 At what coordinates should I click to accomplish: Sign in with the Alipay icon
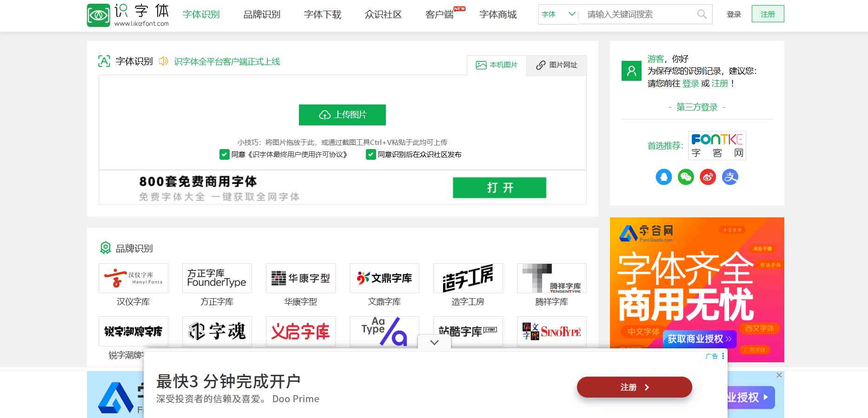point(730,177)
